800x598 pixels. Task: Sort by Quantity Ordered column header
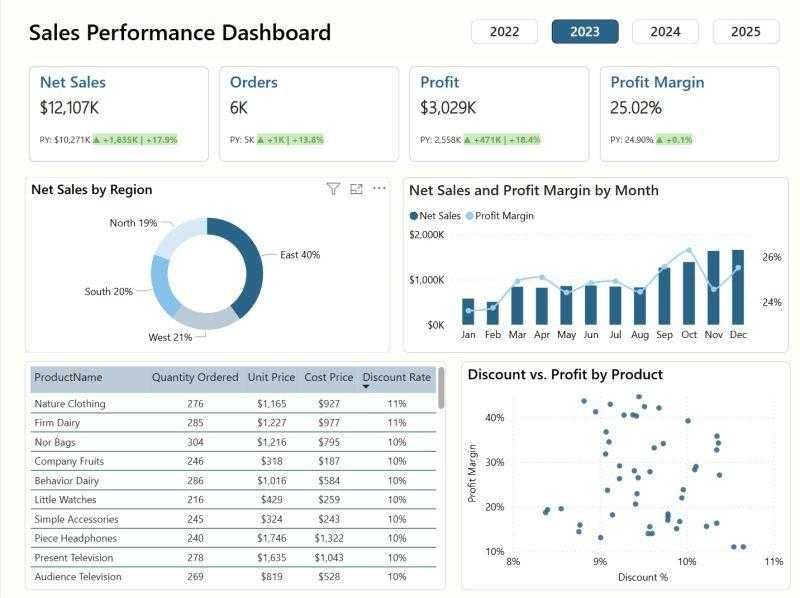pos(195,377)
